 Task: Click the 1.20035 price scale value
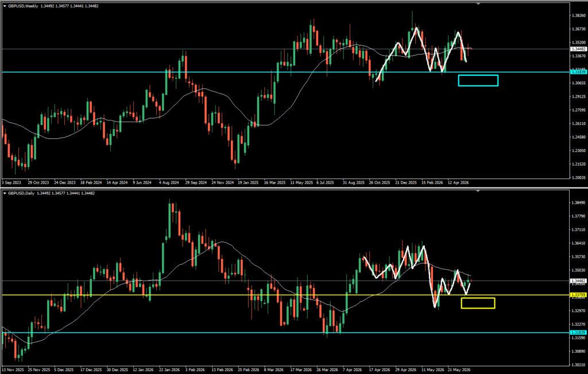click(579, 177)
